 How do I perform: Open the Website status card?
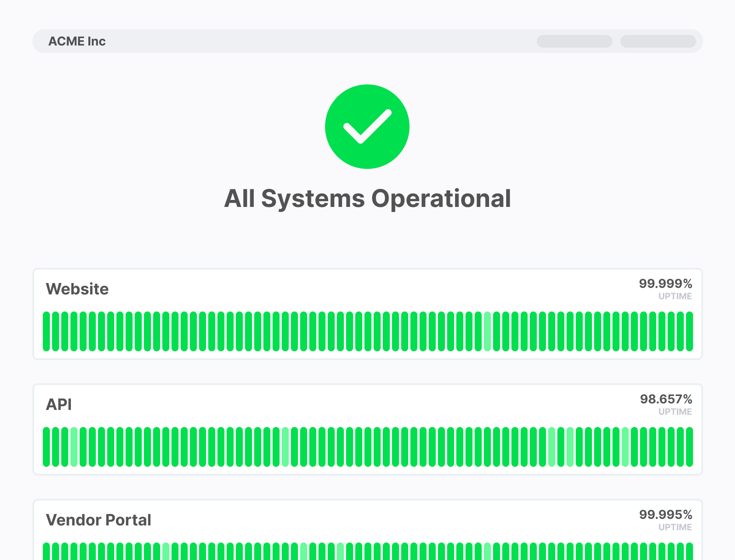367,314
